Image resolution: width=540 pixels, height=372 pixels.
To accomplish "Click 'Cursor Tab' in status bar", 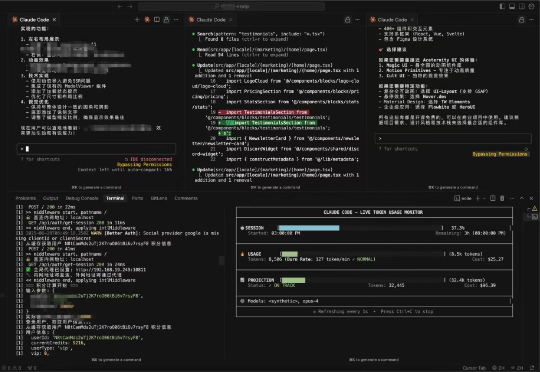I will click(x=474, y=368).
